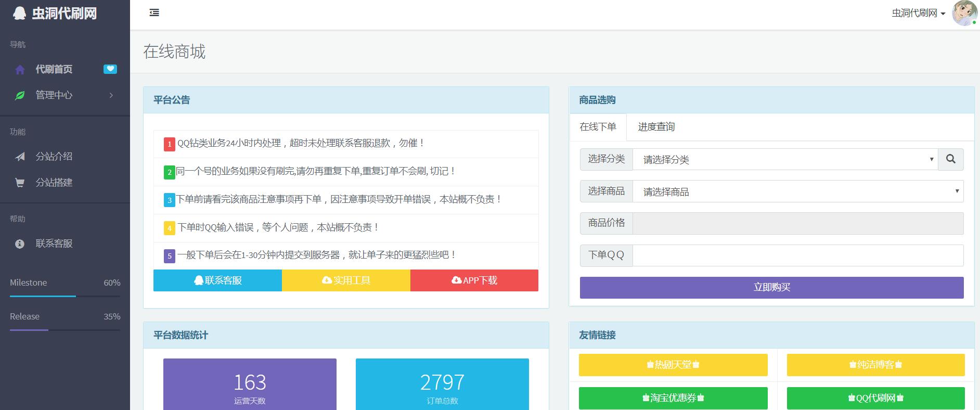Open the 纯洁博客 friend link
This screenshot has width=980, height=410.
pos(876,365)
